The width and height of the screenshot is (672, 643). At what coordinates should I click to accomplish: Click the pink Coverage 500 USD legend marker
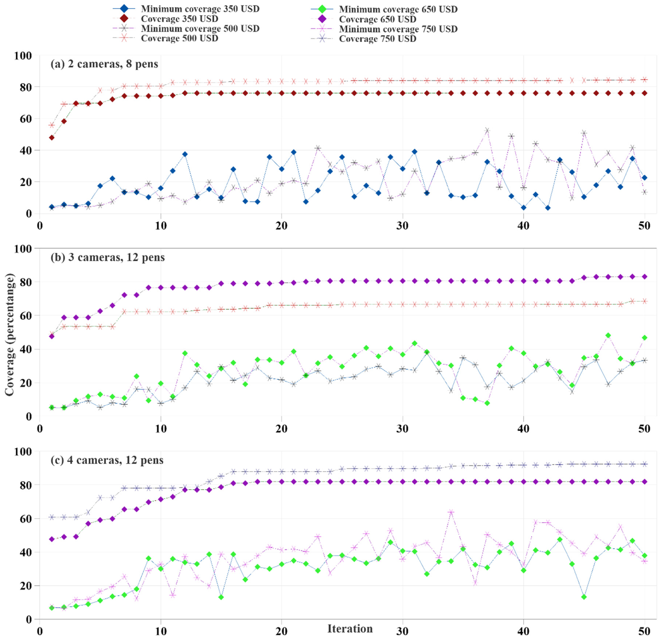pyautogui.click(x=124, y=38)
